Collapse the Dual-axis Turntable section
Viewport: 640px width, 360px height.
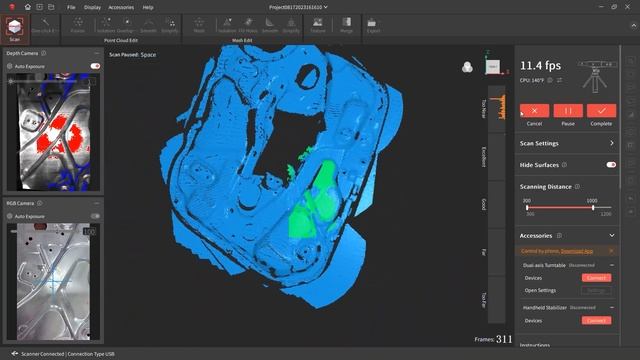[612, 265]
